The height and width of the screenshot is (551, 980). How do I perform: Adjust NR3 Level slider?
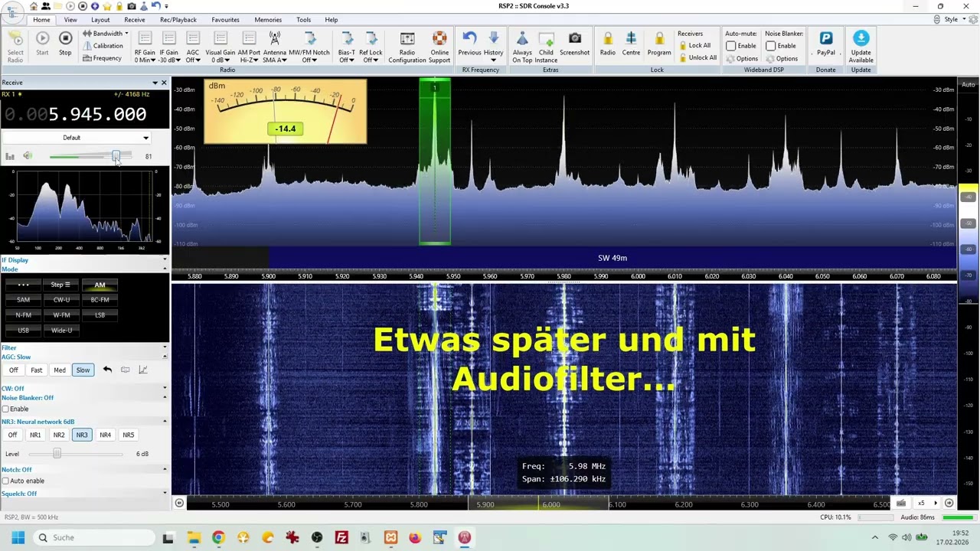tap(57, 454)
